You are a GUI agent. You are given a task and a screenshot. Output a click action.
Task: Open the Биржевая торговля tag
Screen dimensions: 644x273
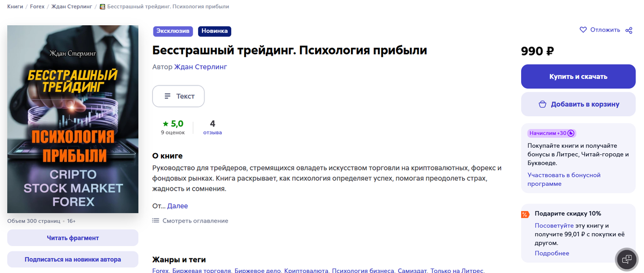point(202,271)
